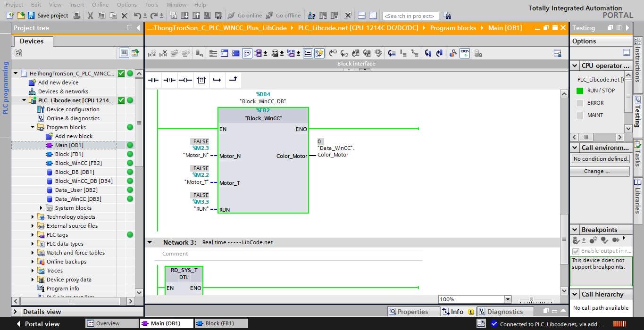Expand the Details view panel
This screenshot has width=644, height=330.
coord(16,312)
